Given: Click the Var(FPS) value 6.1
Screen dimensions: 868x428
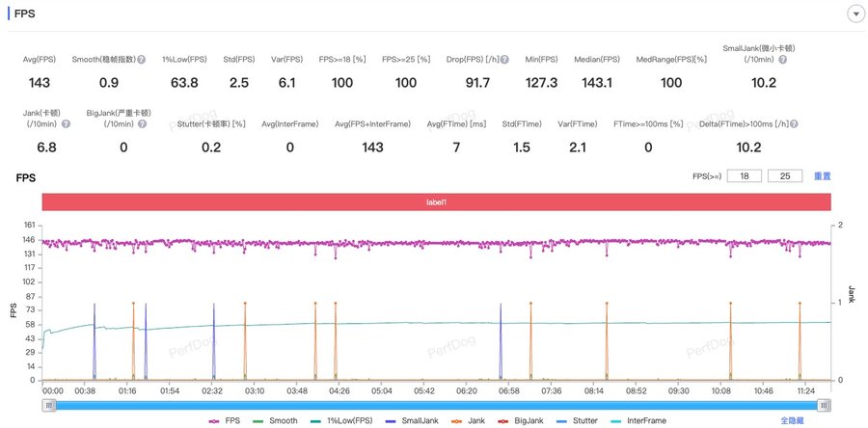Looking at the screenshot, I should [x=286, y=83].
